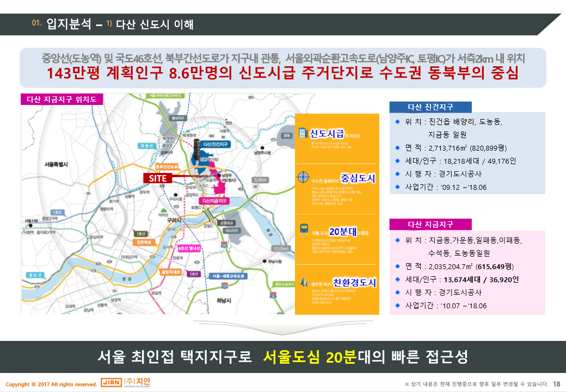The height and width of the screenshot is (392, 566).
Task: Click the 서울~세종고속도로 label on map
Action: (x=229, y=276)
